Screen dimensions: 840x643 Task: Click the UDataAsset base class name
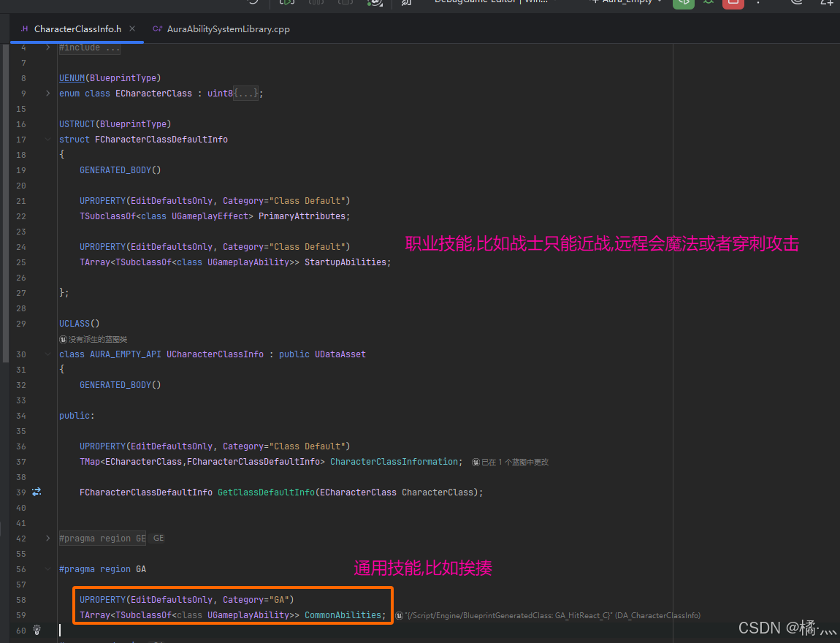click(x=340, y=354)
